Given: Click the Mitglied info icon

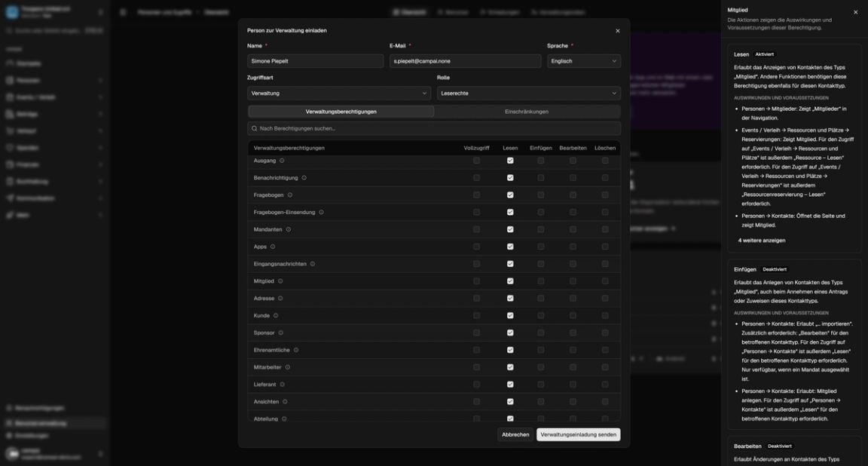Looking at the screenshot, I should 280,281.
